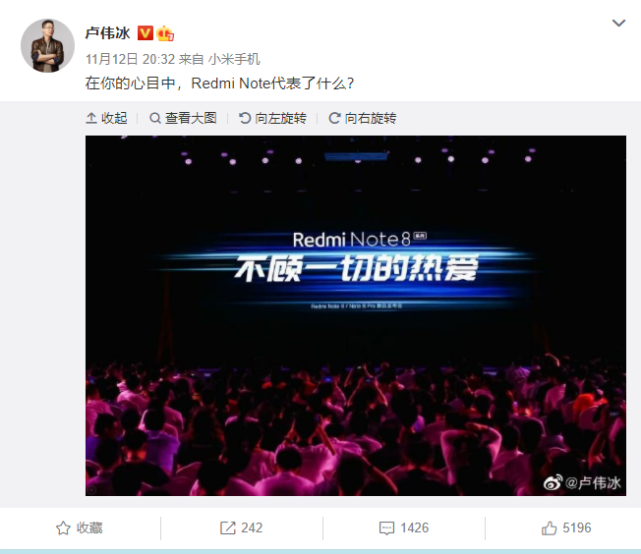The width and height of the screenshot is (641, 554).
Task: Click the clockwise rotate arrow icon
Action: pos(334,118)
